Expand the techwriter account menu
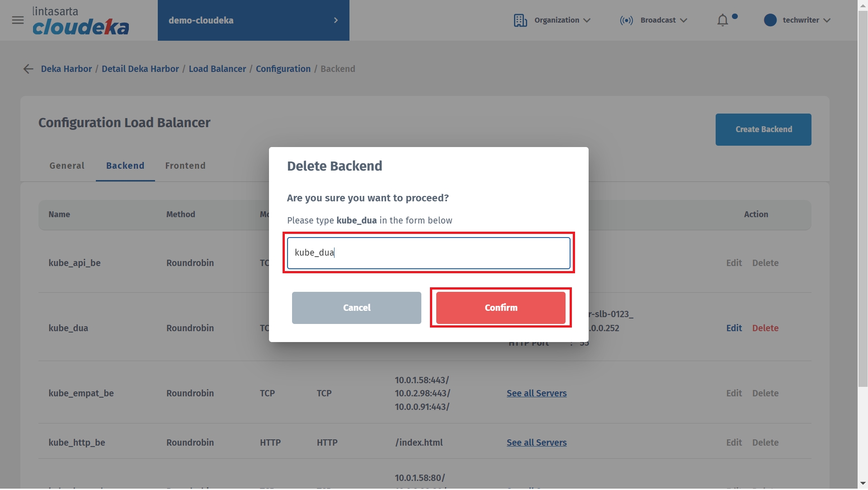Viewport: 868px width, 490px height. (x=797, y=20)
